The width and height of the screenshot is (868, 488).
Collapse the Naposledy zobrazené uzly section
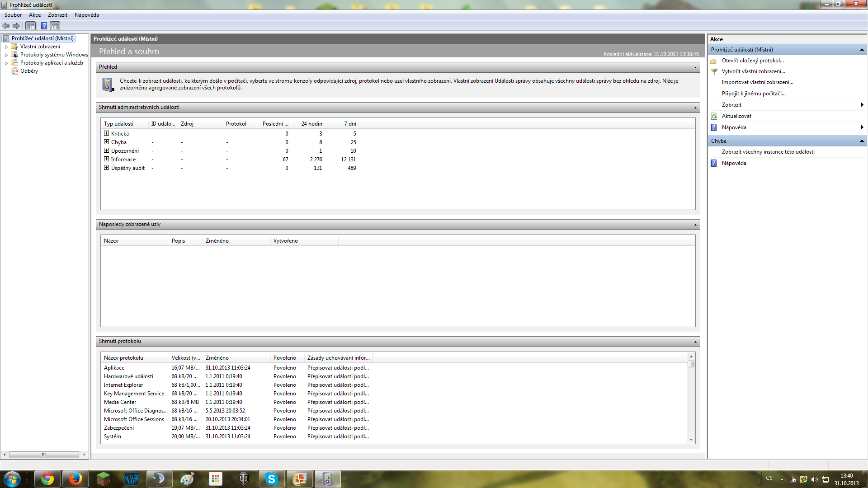coord(696,225)
